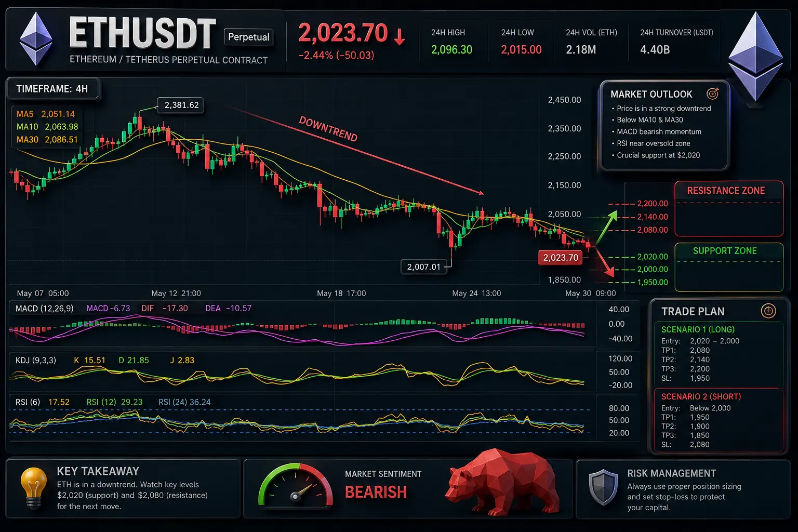This screenshot has width=798, height=532.
Task: Click the BEARISH sentiment text
Action: [376, 492]
